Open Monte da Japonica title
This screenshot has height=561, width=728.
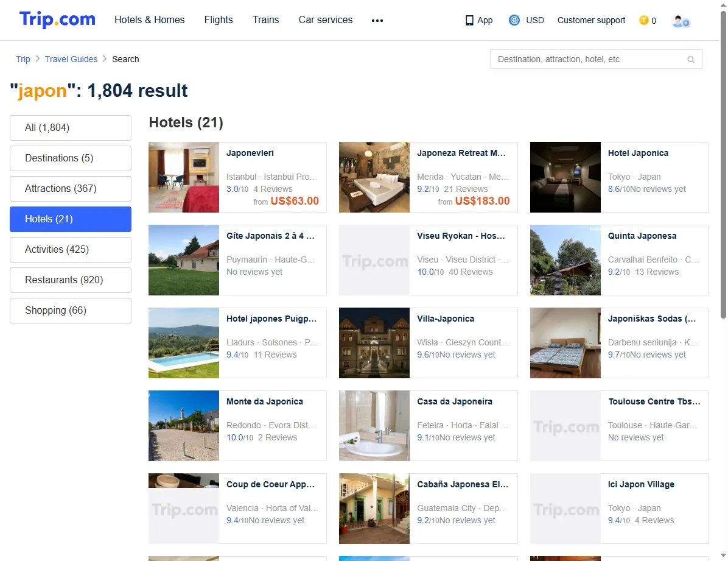click(x=265, y=401)
